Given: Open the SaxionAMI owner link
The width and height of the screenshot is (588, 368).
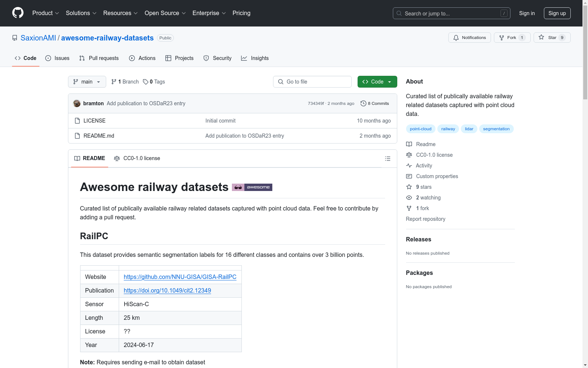Looking at the screenshot, I should (38, 38).
